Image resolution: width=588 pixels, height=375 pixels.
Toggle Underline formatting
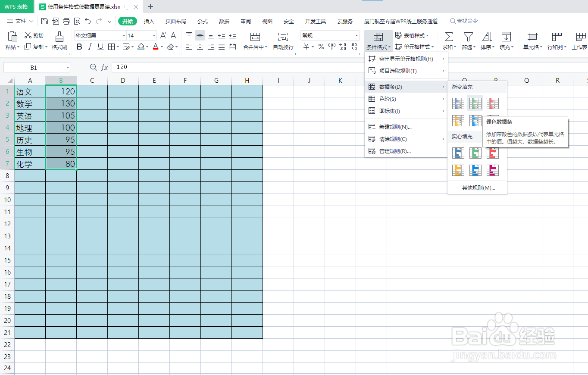pyautogui.click(x=100, y=47)
